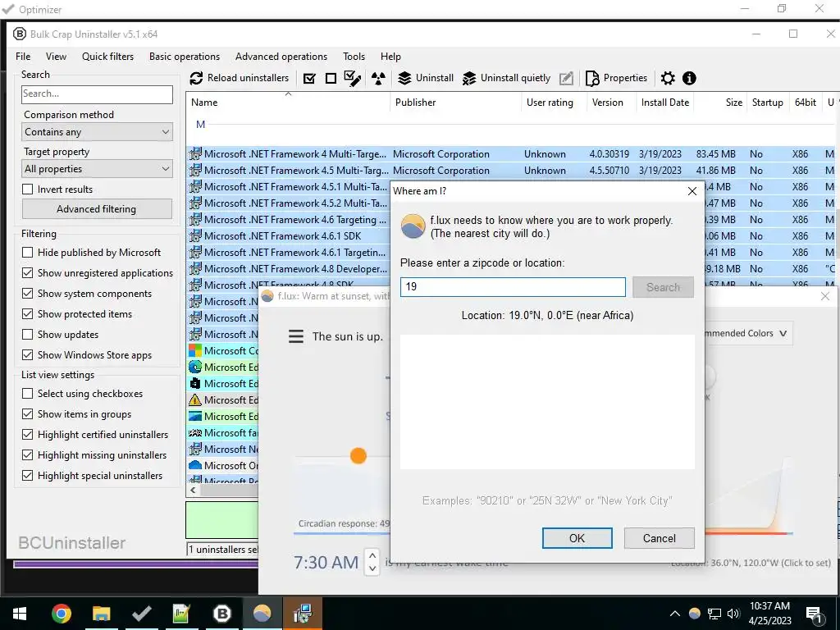
Task: Enable the Show updates checkbox
Action: tap(27, 335)
